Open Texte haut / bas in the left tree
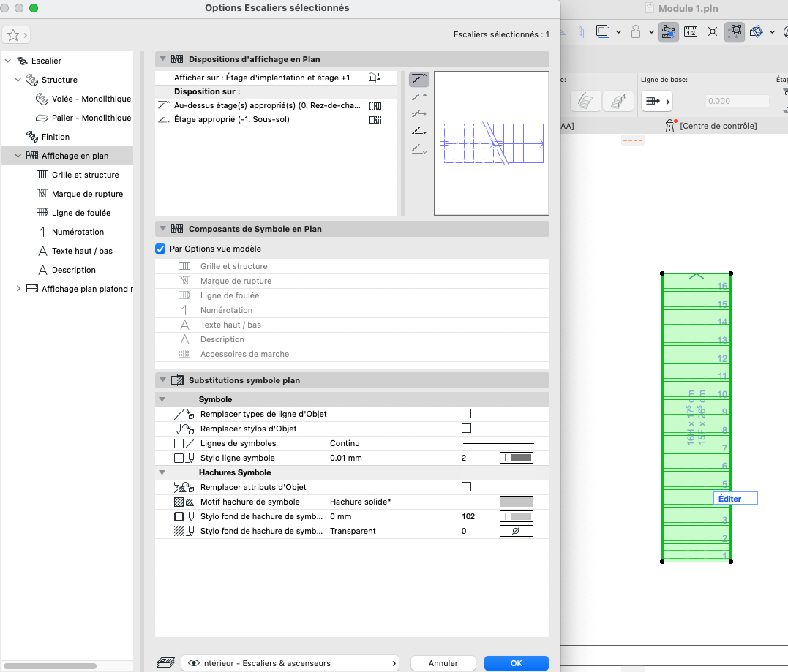788x672 pixels. pos(75,251)
